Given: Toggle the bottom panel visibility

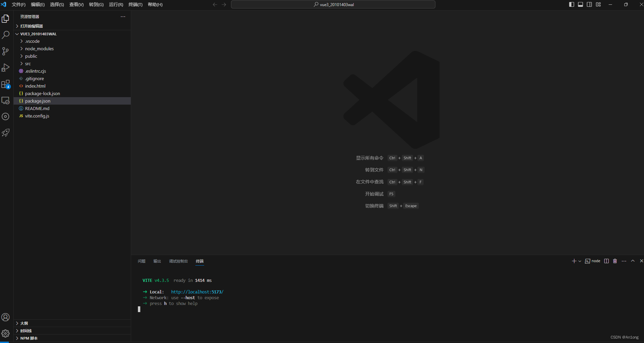Looking at the screenshot, I should coord(580,4).
